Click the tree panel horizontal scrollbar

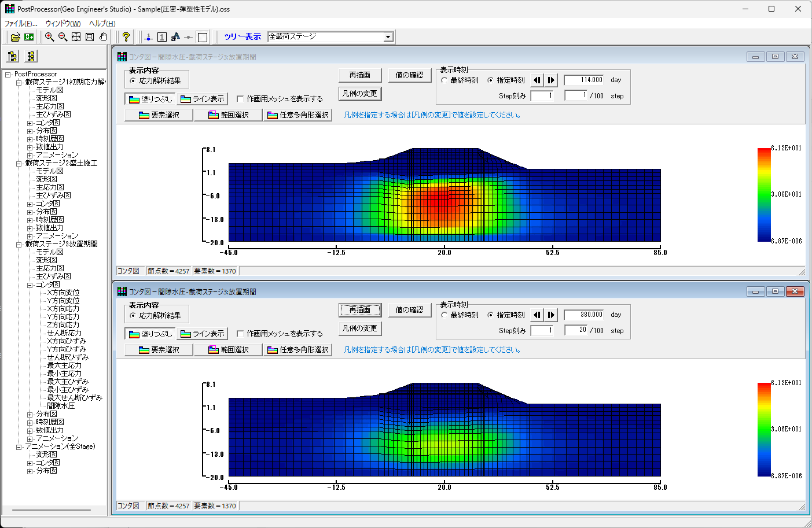pyautogui.click(x=52, y=510)
